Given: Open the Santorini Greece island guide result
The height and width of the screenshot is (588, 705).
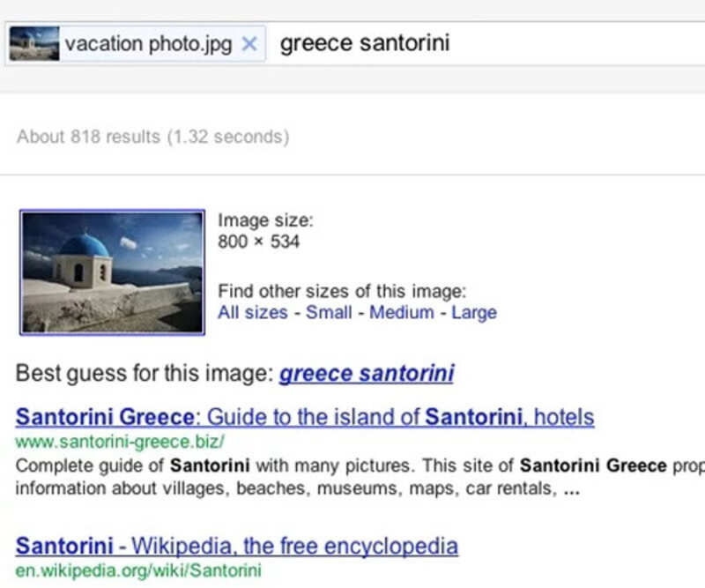Looking at the screenshot, I should pyautogui.click(x=305, y=416).
